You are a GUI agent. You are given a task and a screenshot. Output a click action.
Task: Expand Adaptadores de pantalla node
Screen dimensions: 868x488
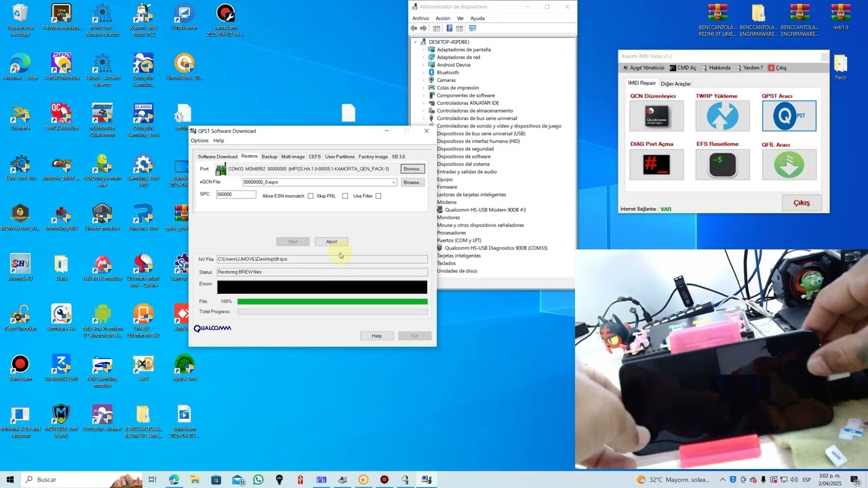[423, 49]
